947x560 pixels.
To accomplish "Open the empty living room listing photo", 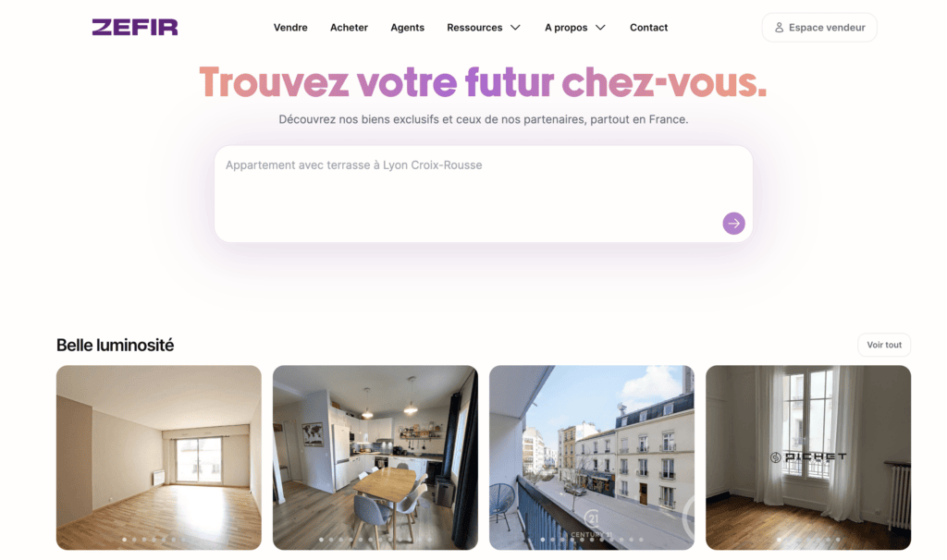I will click(x=159, y=457).
